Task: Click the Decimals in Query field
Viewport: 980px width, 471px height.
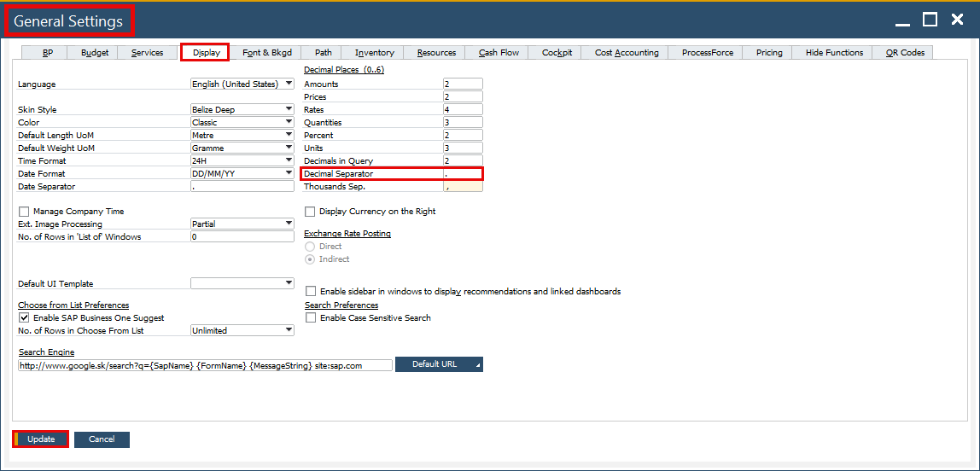Action: (x=463, y=160)
